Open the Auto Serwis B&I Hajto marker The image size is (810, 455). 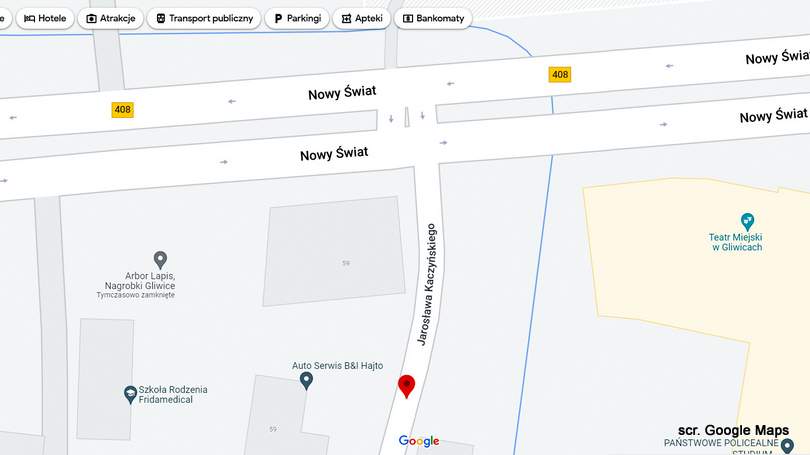pyautogui.click(x=306, y=381)
